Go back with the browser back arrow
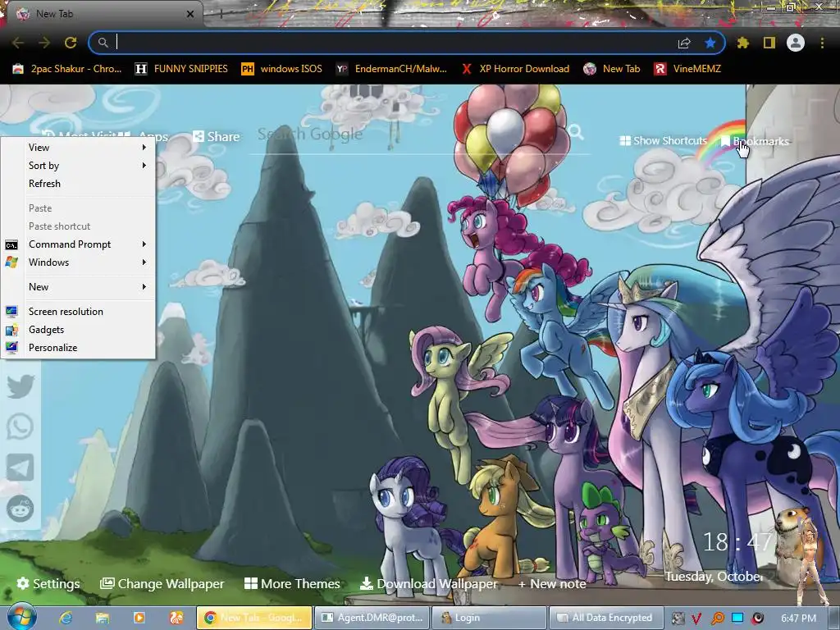Image resolution: width=840 pixels, height=630 pixels. pos(18,43)
